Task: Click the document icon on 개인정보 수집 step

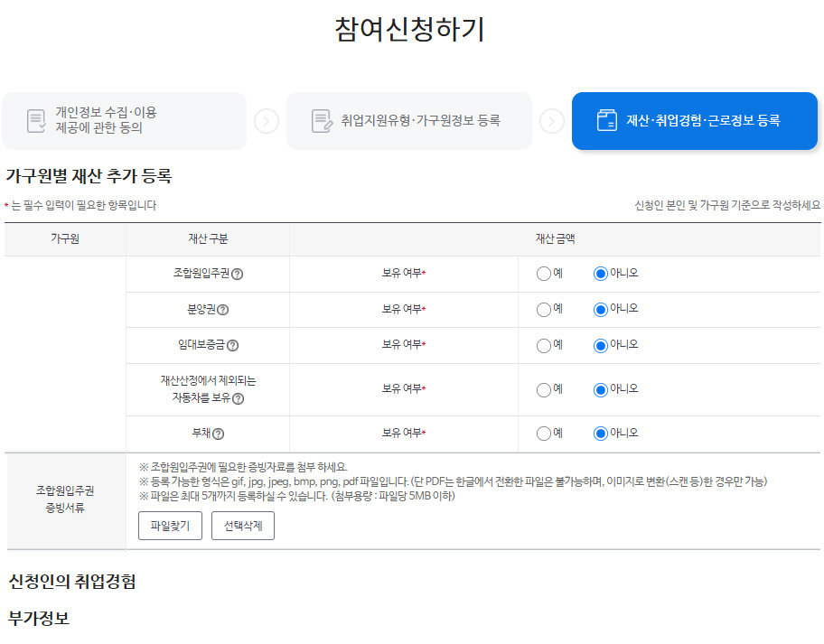Action: [x=36, y=121]
